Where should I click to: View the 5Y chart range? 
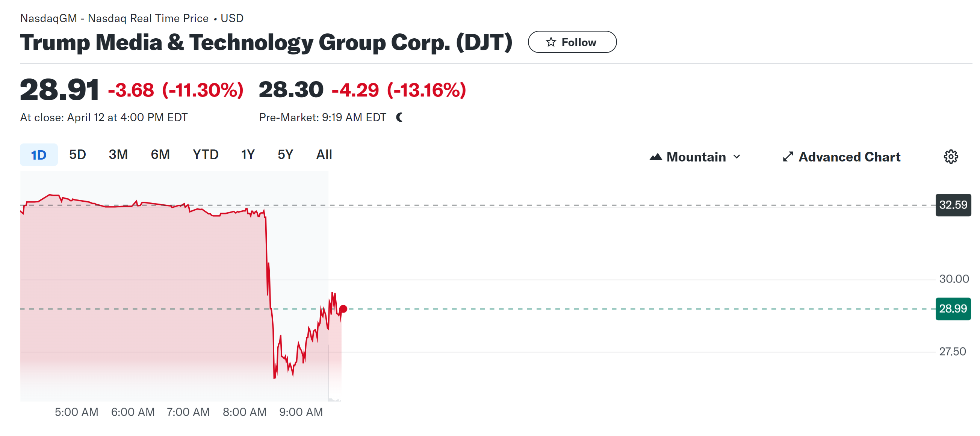tap(285, 155)
